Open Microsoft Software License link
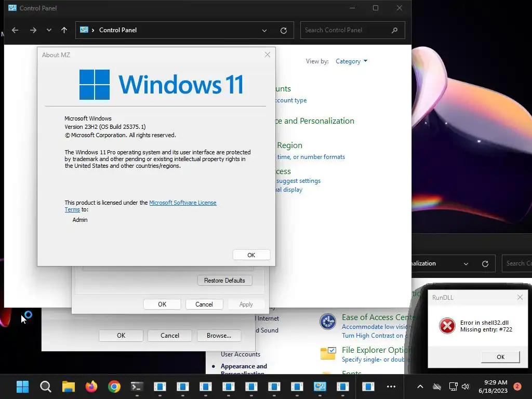 (182, 203)
